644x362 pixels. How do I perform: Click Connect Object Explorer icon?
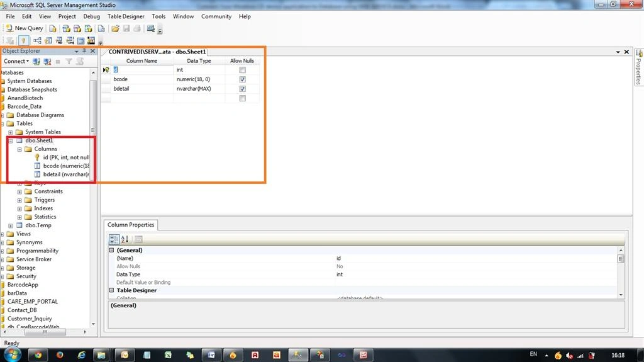point(36,61)
